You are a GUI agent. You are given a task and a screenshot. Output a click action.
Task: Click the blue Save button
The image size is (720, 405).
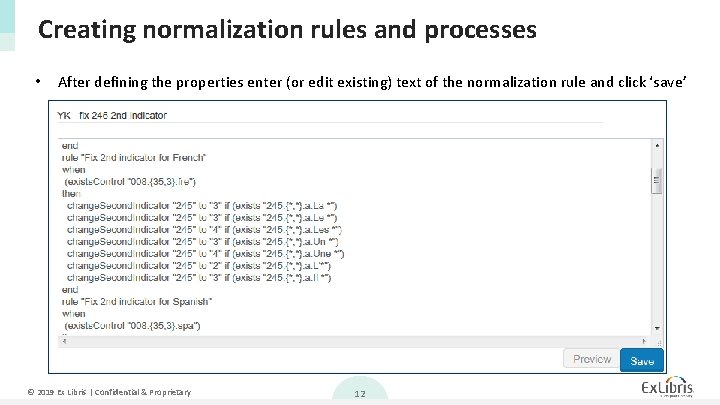tap(641, 360)
